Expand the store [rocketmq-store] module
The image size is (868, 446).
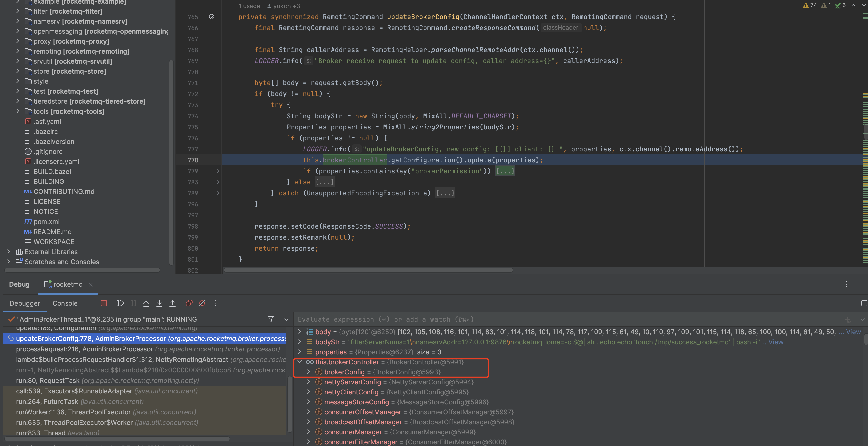(x=18, y=71)
